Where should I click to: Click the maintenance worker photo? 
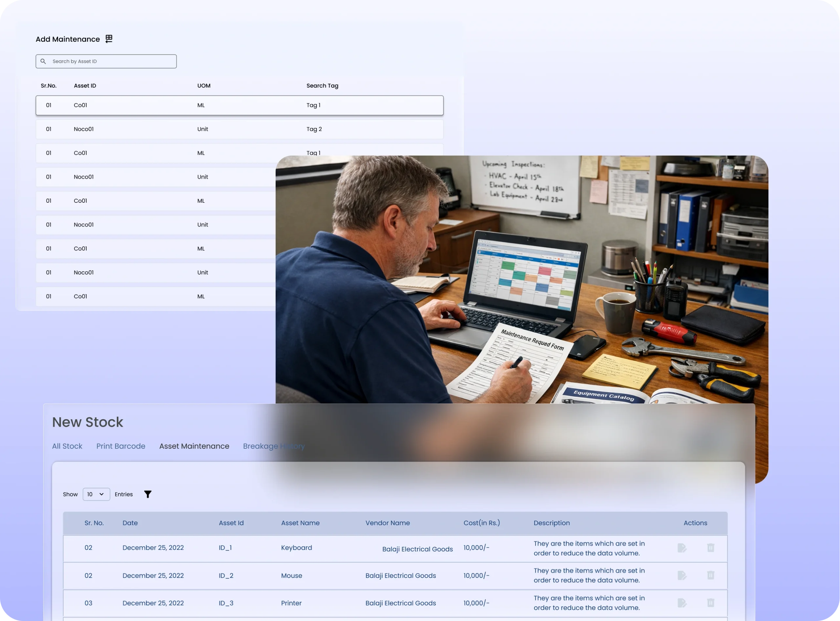(521, 279)
